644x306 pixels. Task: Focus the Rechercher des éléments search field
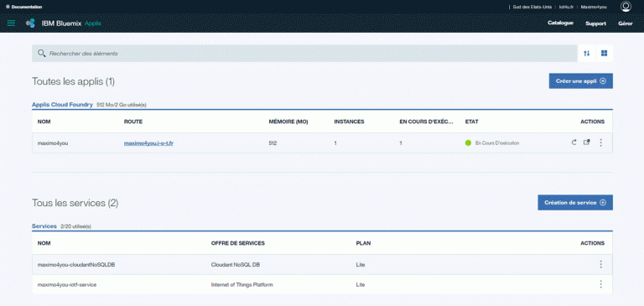(304, 54)
